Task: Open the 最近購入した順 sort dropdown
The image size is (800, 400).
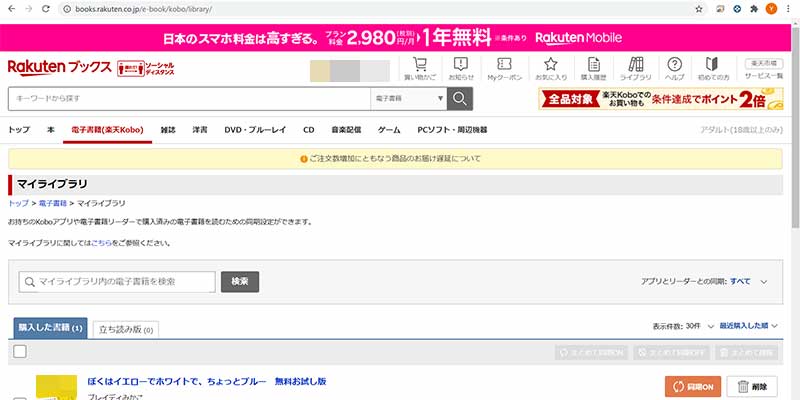Action: tap(748, 326)
